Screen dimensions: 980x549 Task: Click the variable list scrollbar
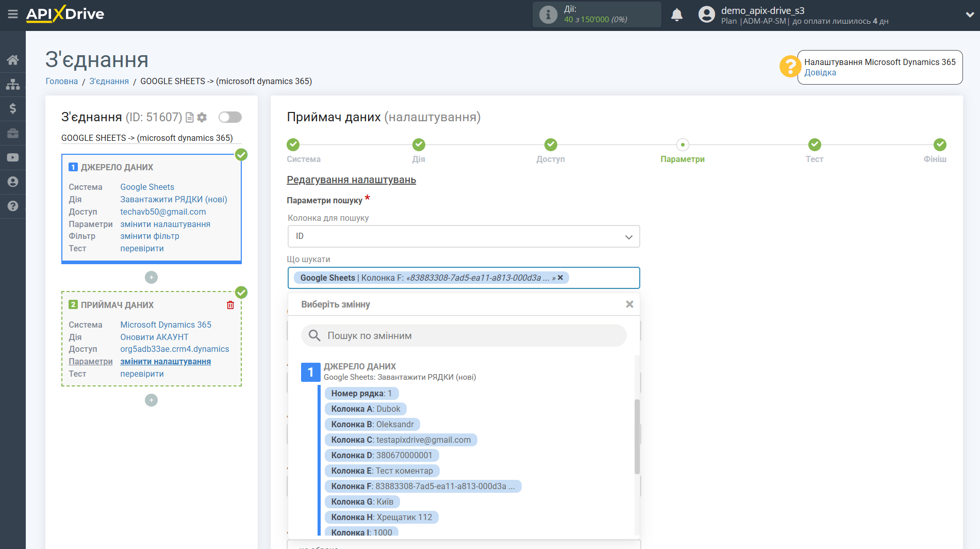[x=637, y=437]
